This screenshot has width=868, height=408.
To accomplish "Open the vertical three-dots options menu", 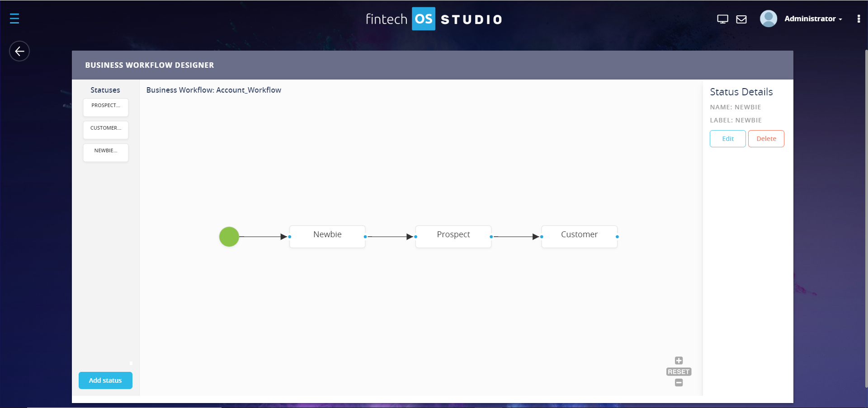I will (x=859, y=19).
